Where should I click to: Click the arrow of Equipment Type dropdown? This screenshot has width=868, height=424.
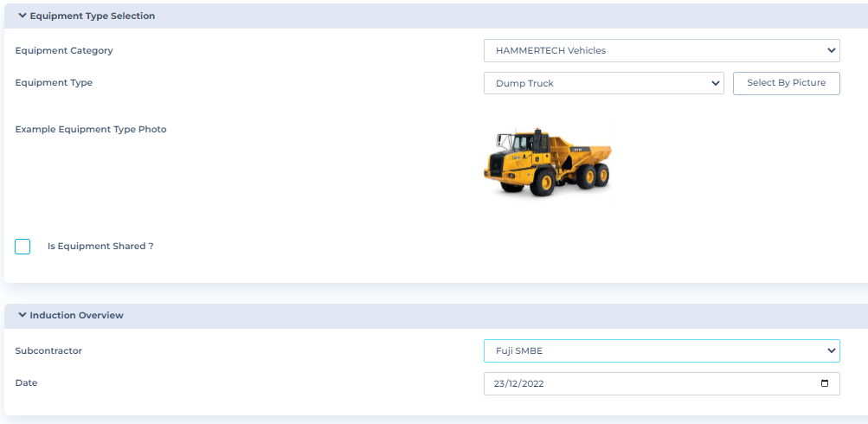[x=715, y=83]
